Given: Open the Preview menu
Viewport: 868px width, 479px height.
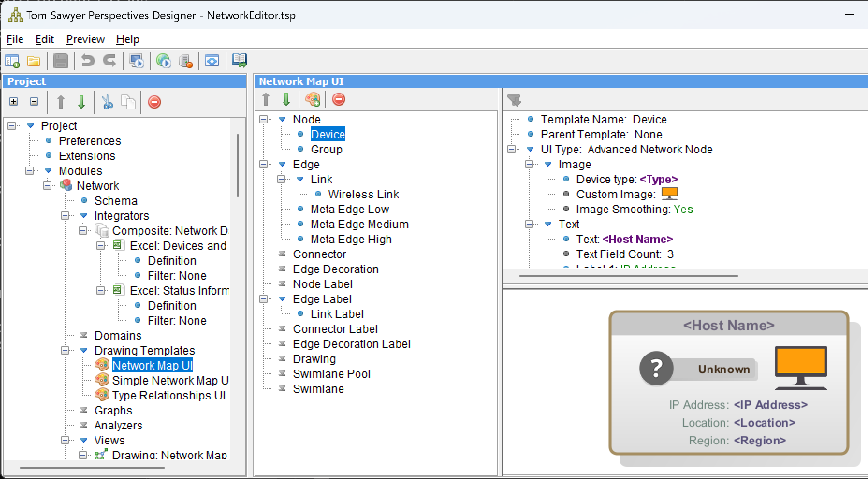Looking at the screenshot, I should click(86, 39).
